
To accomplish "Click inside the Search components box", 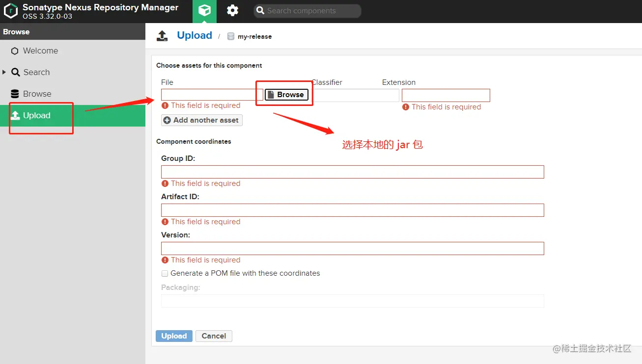I will pos(307,11).
